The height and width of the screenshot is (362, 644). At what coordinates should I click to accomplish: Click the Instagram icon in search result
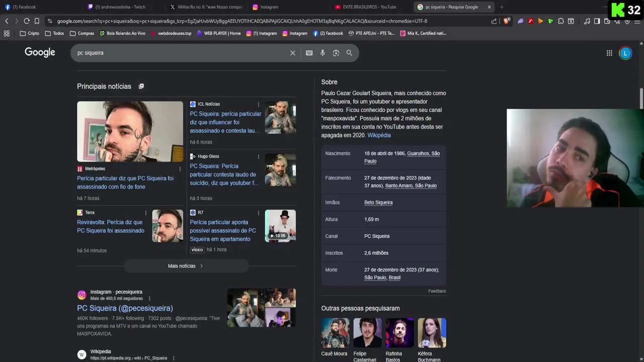(x=82, y=295)
